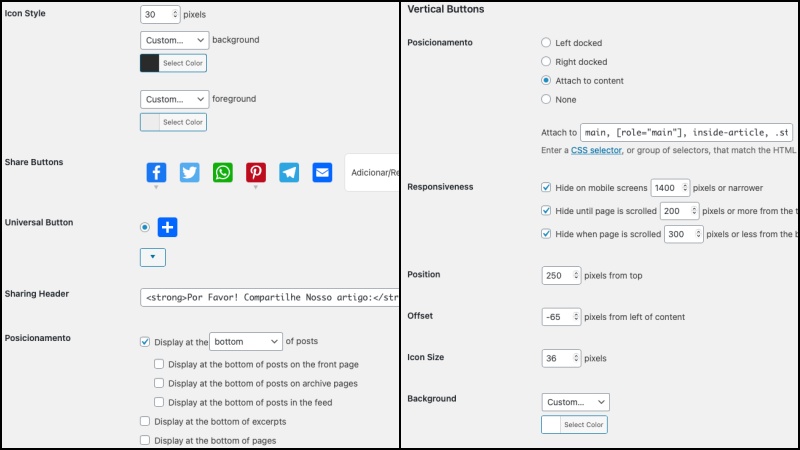Click the Sharing Header text field
Image resolution: width=800 pixels, height=450 pixels.
269,297
